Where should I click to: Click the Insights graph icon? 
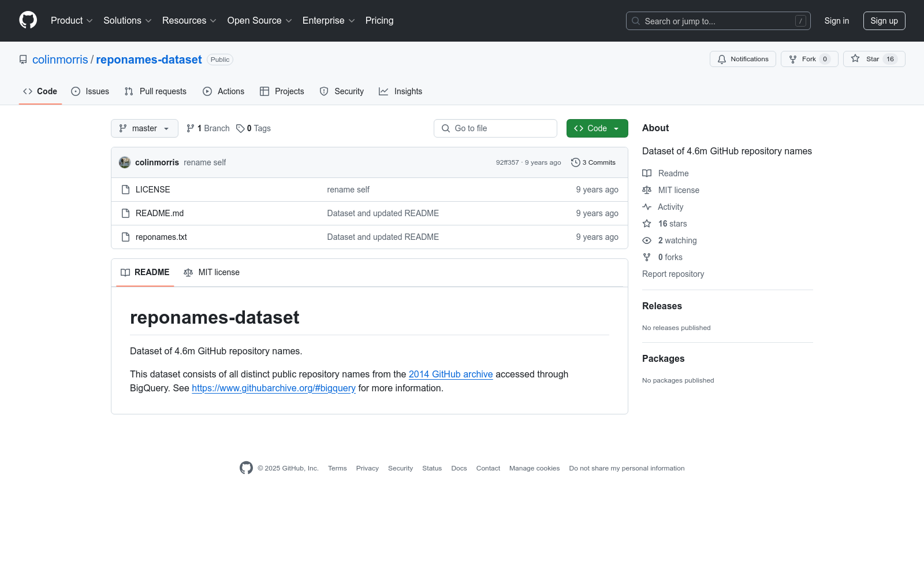(383, 91)
